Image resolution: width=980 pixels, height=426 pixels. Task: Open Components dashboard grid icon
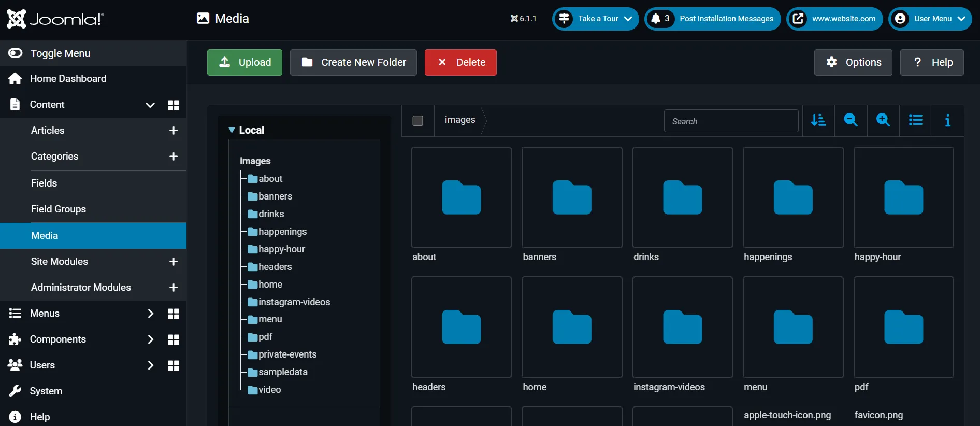click(x=174, y=339)
